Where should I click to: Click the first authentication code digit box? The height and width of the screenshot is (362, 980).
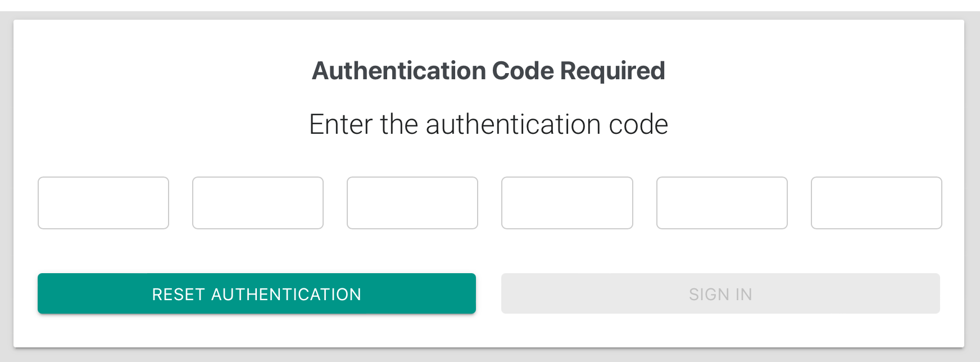tap(103, 203)
